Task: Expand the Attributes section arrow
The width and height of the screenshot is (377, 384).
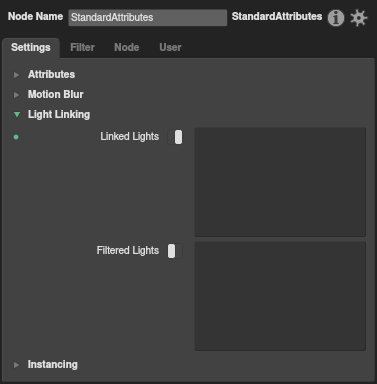Action: point(16,75)
